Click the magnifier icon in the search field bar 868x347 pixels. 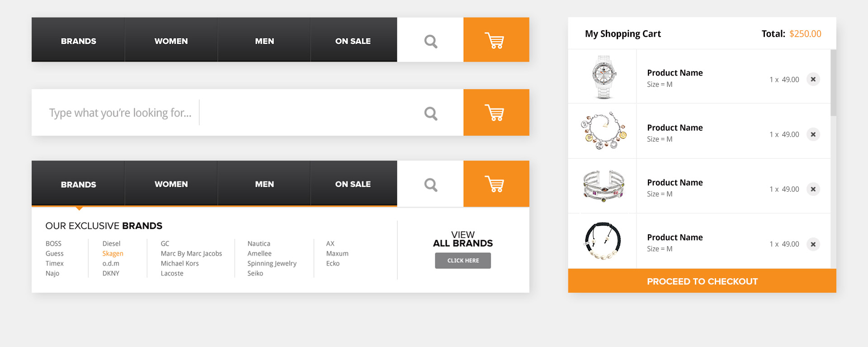click(430, 113)
